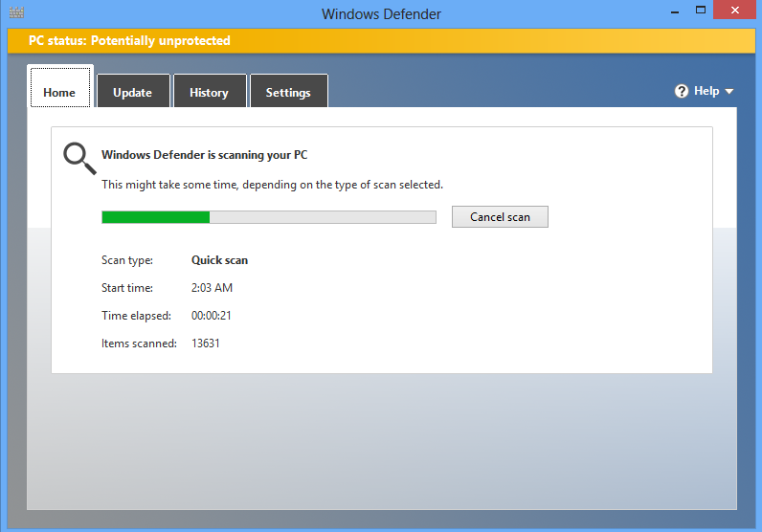Click the magnifying glass scan icon
The image size is (762, 532).
point(79,158)
